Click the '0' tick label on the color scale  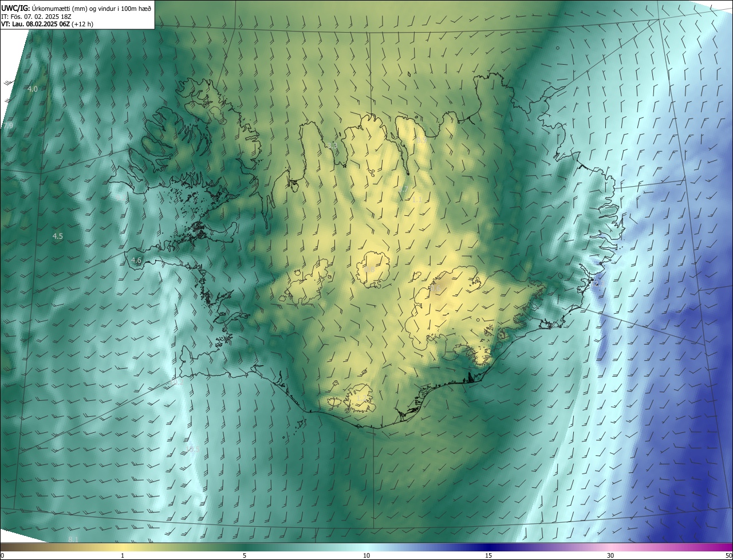point(2,555)
